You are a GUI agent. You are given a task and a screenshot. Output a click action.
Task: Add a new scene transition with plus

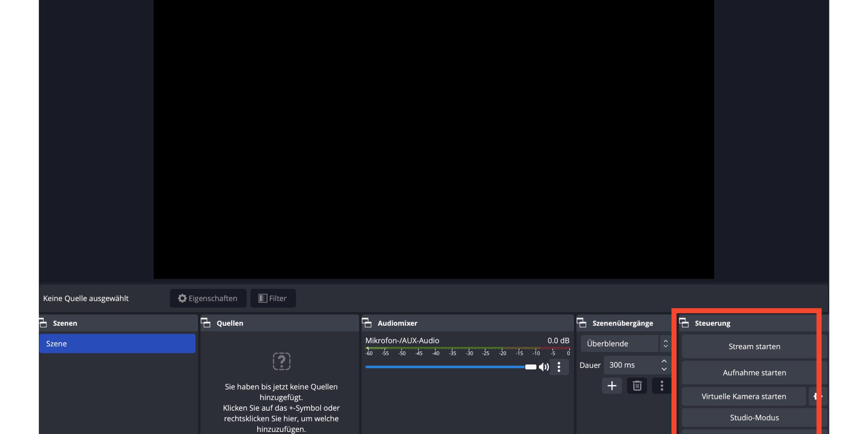pos(612,386)
